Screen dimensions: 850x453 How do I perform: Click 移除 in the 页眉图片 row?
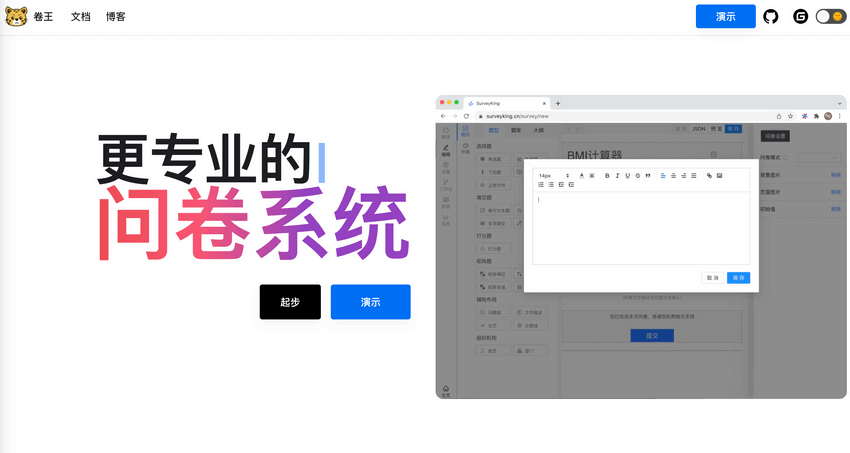click(x=836, y=192)
